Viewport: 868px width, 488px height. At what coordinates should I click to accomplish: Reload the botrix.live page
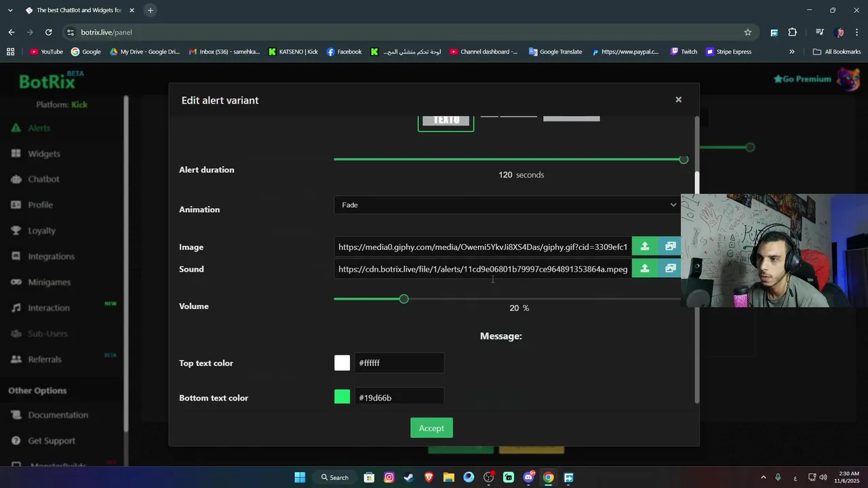pyautogui.click(x=48, y=32)
